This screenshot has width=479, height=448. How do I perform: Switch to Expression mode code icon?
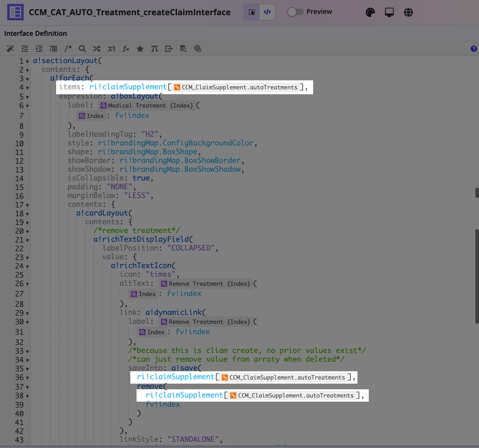click(267, 12)
